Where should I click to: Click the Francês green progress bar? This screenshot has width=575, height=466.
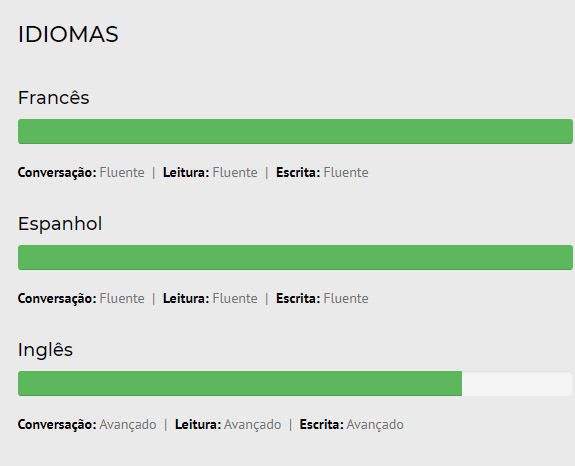pos(295,131)
